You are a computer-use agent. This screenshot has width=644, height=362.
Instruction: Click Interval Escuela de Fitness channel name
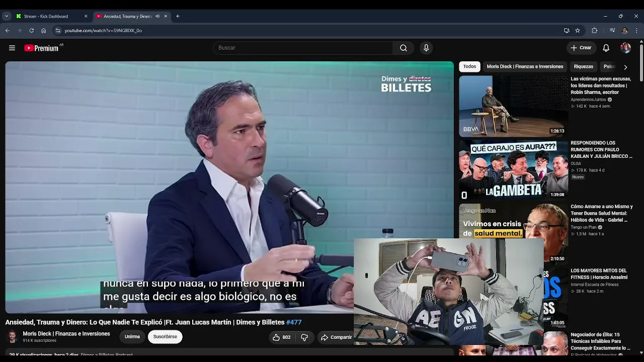(595, 285)
